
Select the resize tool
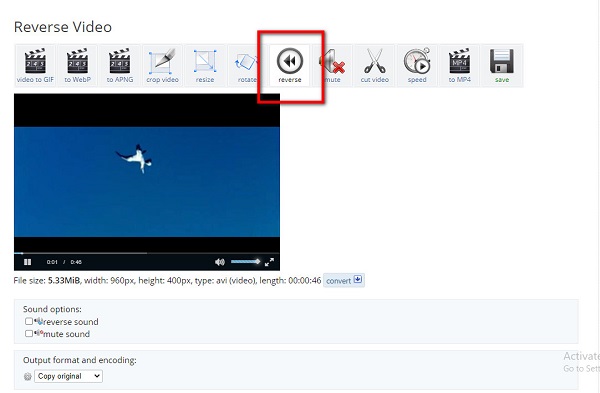tap(205, 65)
